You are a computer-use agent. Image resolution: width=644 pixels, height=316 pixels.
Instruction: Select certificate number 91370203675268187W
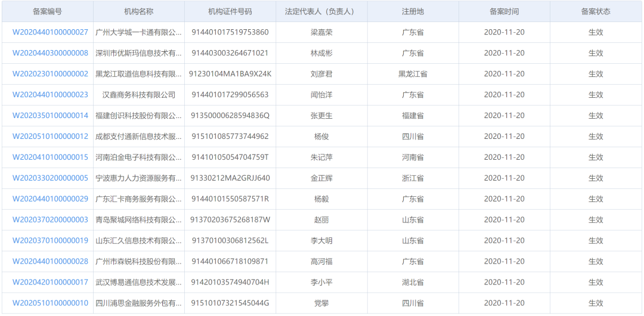tap(230, 220)
